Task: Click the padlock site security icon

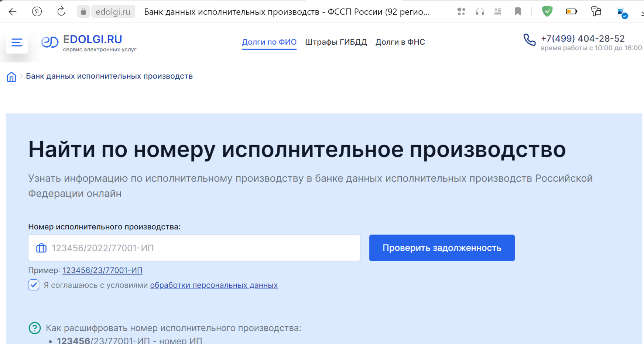Action: point(83,12)
